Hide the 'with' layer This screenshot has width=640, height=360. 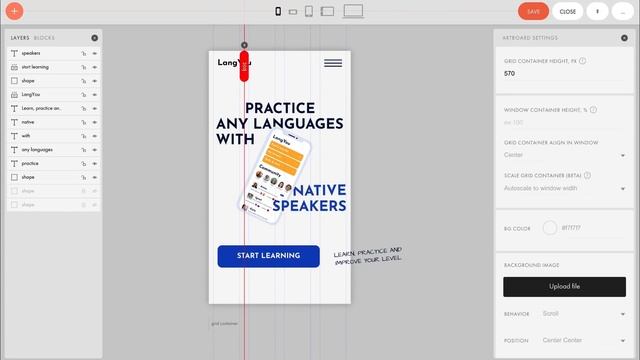click(x=95, y=136)
